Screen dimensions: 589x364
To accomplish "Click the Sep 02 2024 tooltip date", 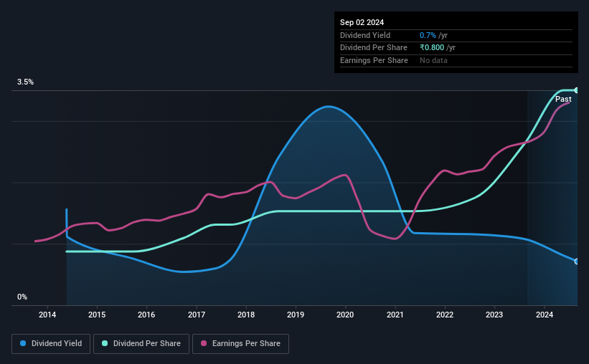I will pyautogui.click(x=362, y=22).
